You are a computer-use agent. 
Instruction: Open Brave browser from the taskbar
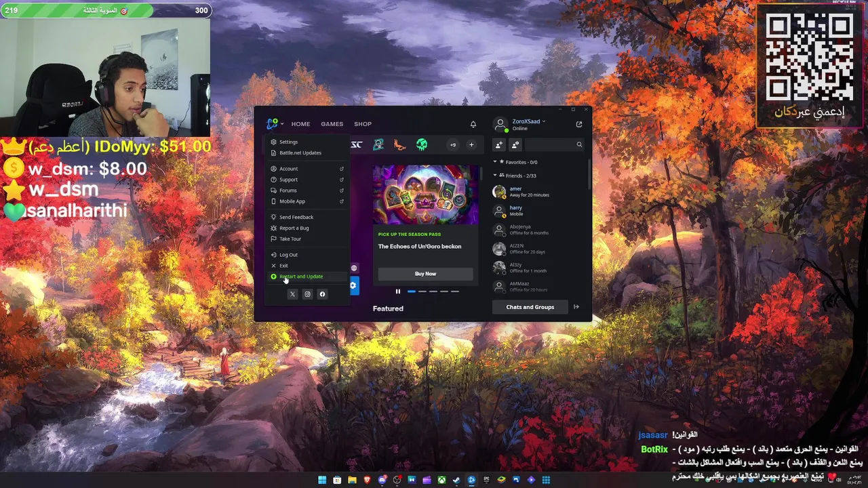tap(367, 480)
